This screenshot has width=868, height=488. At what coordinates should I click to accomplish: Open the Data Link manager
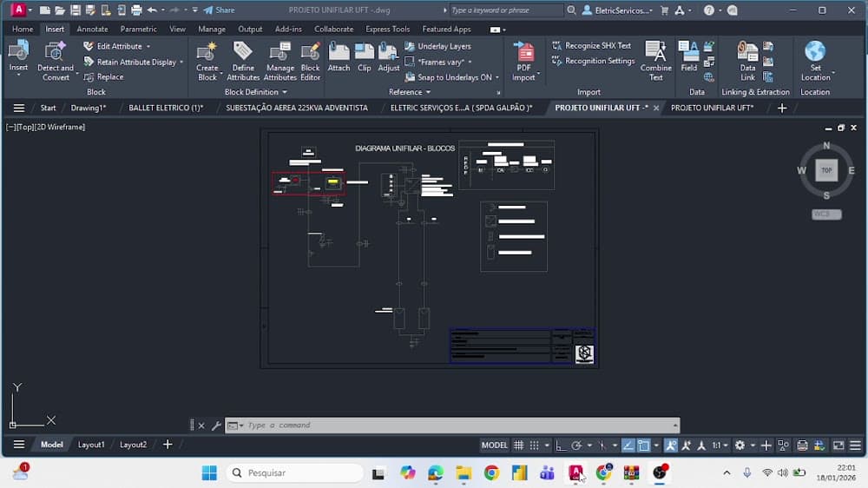point(747,61)
